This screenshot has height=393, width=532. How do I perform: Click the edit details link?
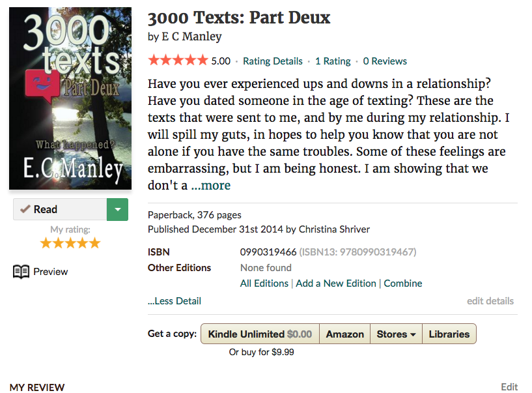click(490, 300)
